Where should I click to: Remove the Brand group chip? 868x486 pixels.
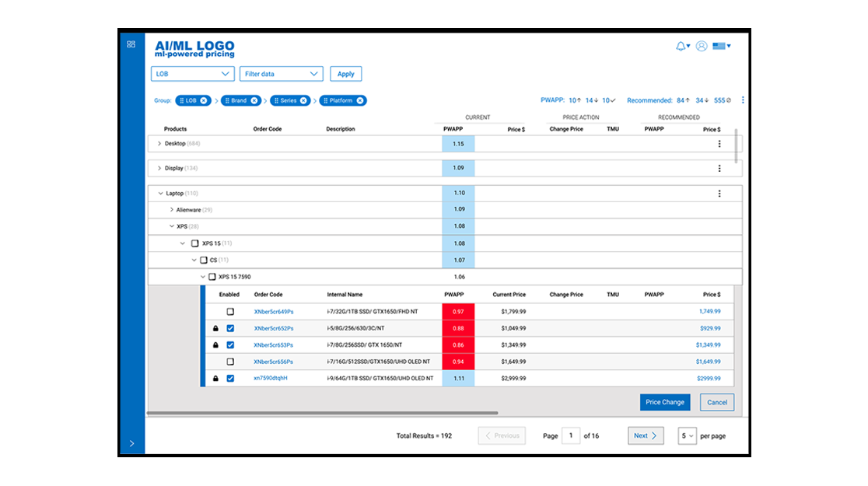point(254,101)
